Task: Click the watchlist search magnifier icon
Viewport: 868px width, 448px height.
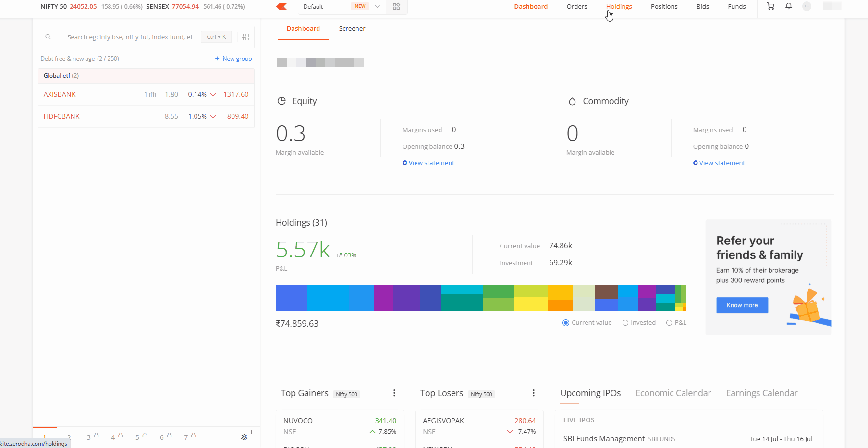Action: (x=48, y=36)
